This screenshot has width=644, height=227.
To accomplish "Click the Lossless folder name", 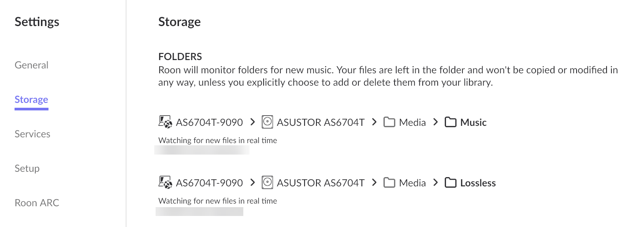I will [478, 183].
